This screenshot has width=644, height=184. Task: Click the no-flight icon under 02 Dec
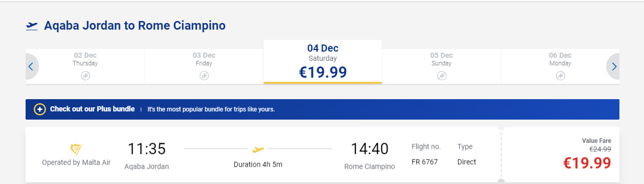click(85, 76)
